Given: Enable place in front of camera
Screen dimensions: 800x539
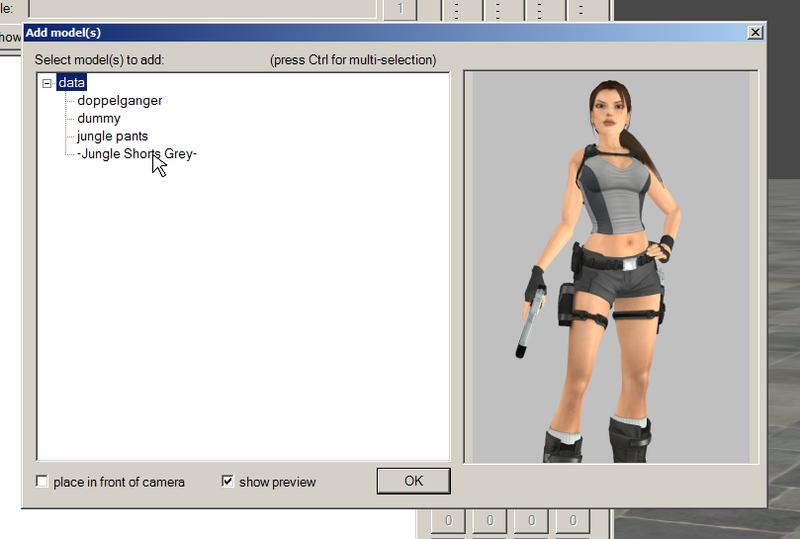Looking at the screenshot, I should (42, 481).
